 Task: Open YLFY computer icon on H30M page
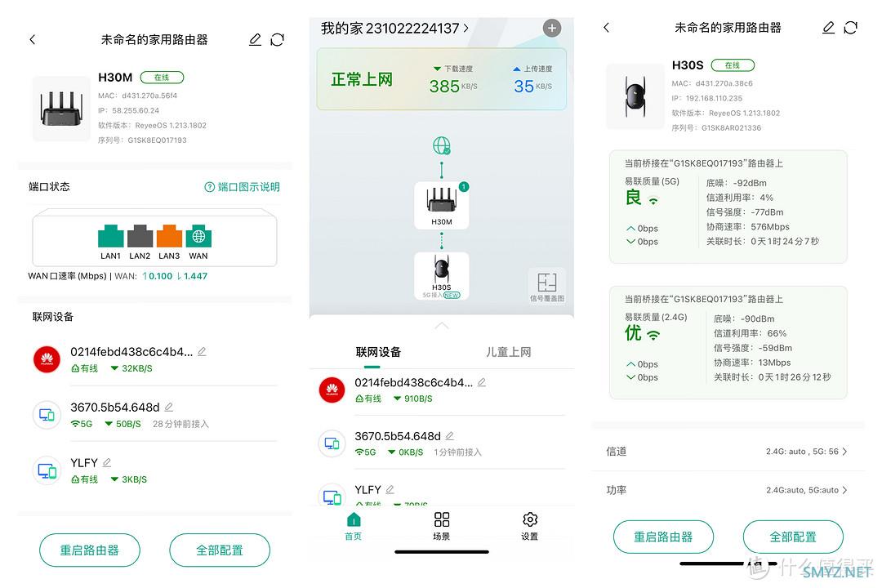tap(47, 470)
